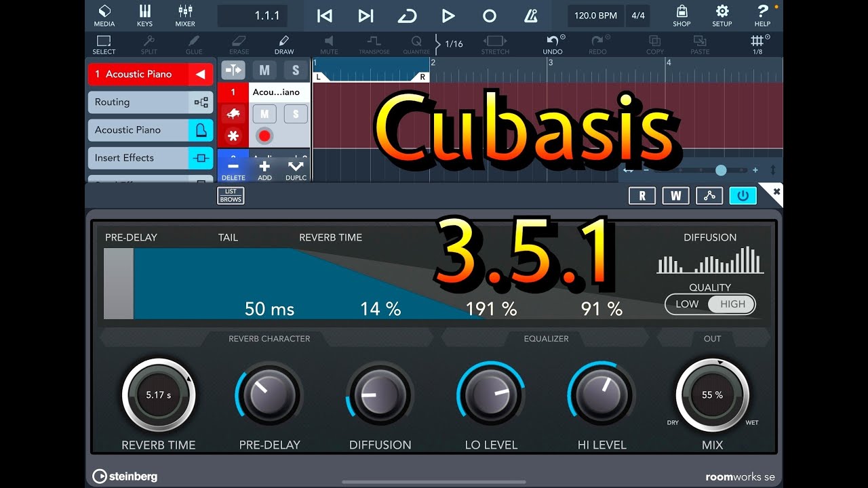Click the Hi Level knob
This screenshot has width=868, height=488.
tap(601, 395)
